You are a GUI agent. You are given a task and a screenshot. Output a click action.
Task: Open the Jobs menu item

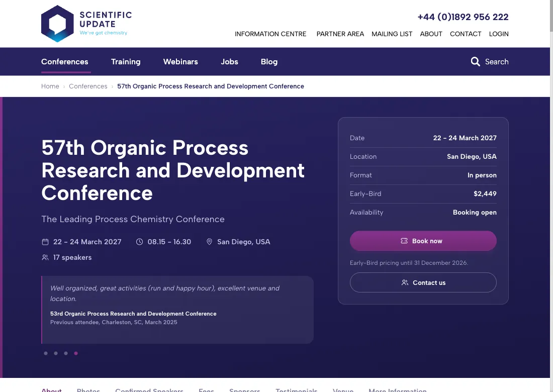(229, 62)
